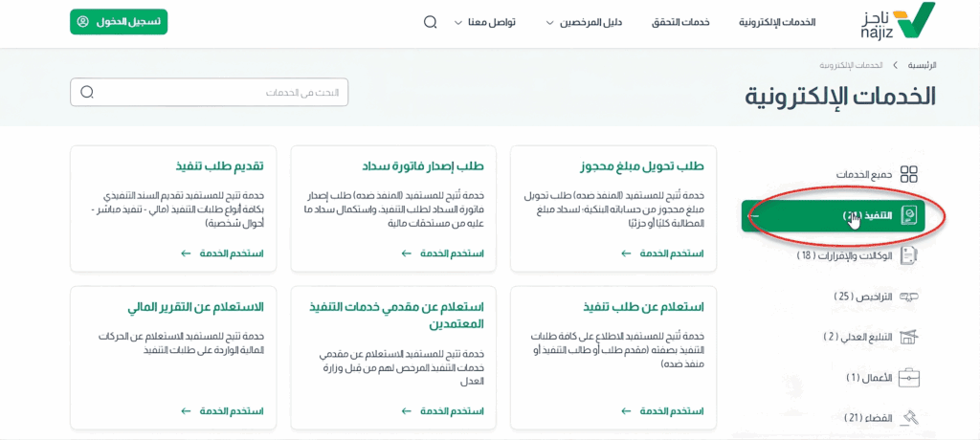Click the 'الأعمال' briefcase icon

pyautogui.click(x=909, y=378)
